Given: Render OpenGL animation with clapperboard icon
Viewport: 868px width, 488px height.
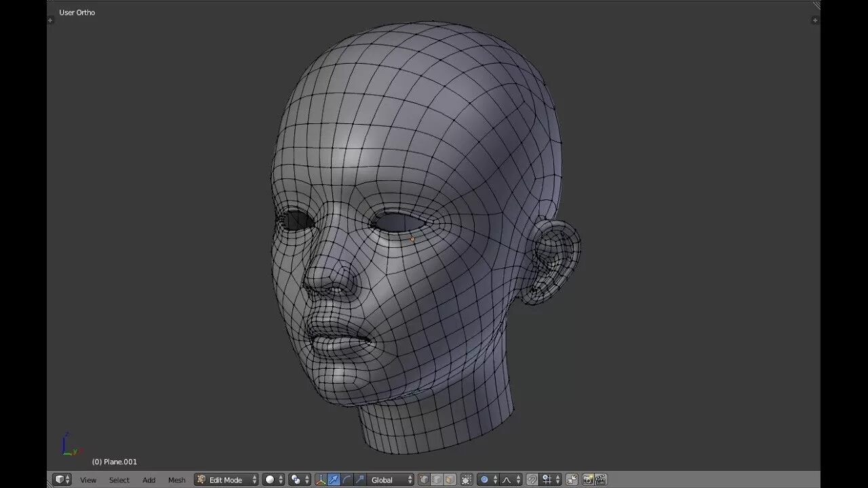Looking at the screenshot, I should [x=600, y=480].
